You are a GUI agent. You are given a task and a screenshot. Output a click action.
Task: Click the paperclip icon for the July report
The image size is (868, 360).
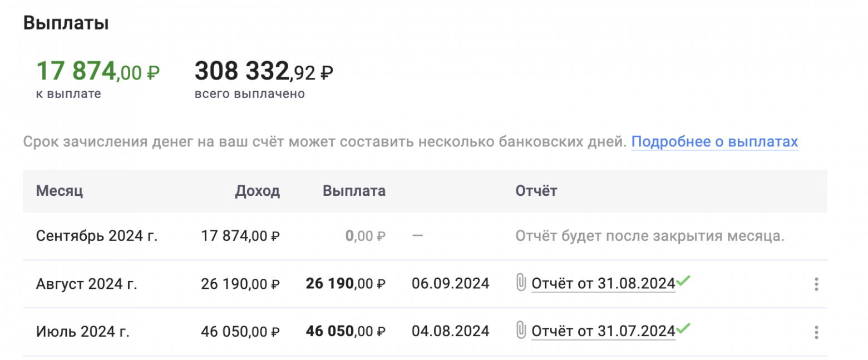(x=521, y=332)
